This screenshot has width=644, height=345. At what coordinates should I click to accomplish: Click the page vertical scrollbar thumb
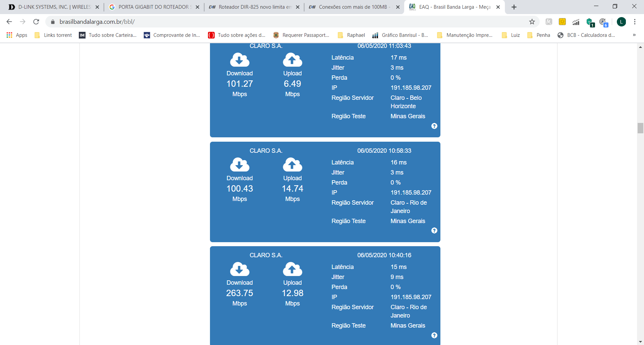pyautogui.click(x=640, y=128)
